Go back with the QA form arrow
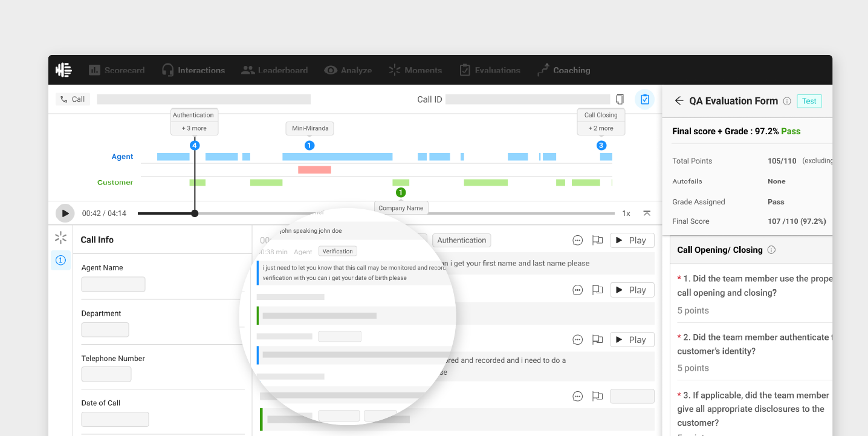This screenshot has height=436, width=868. [679, 101]
